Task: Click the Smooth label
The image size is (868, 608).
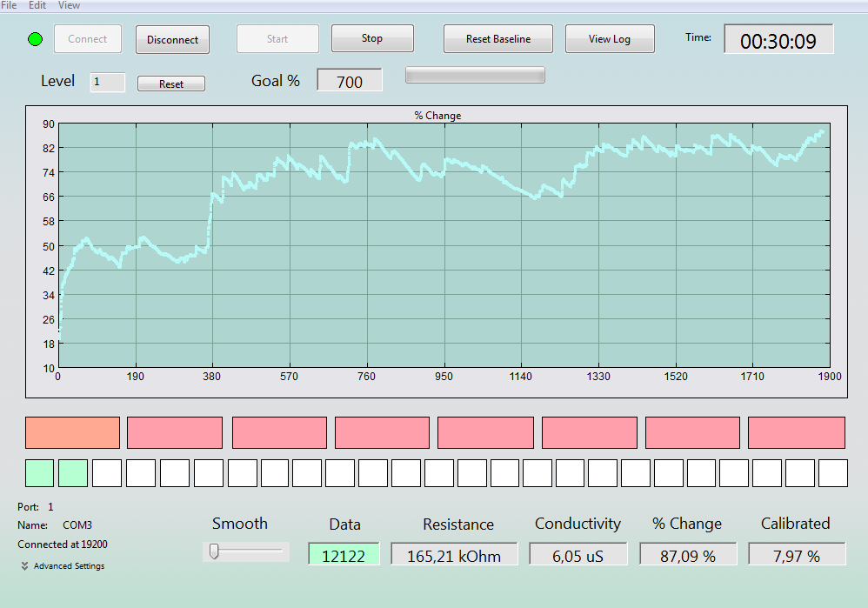Action: (x=240, y=524)
